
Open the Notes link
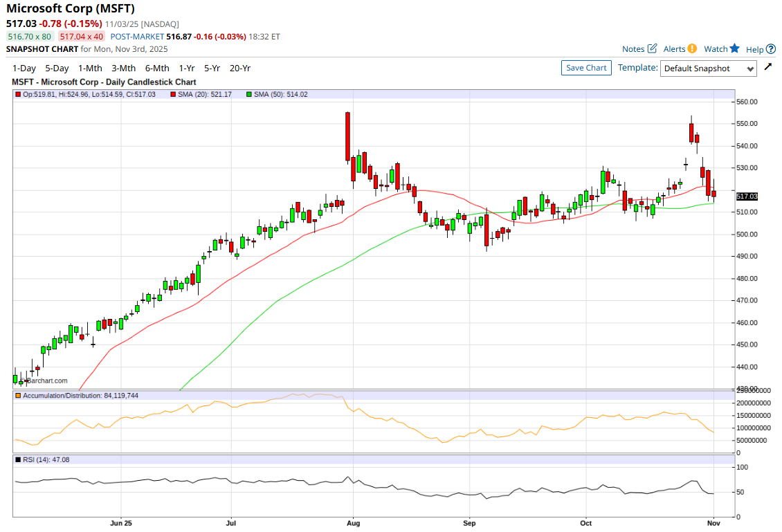click(x=633, y=49)
